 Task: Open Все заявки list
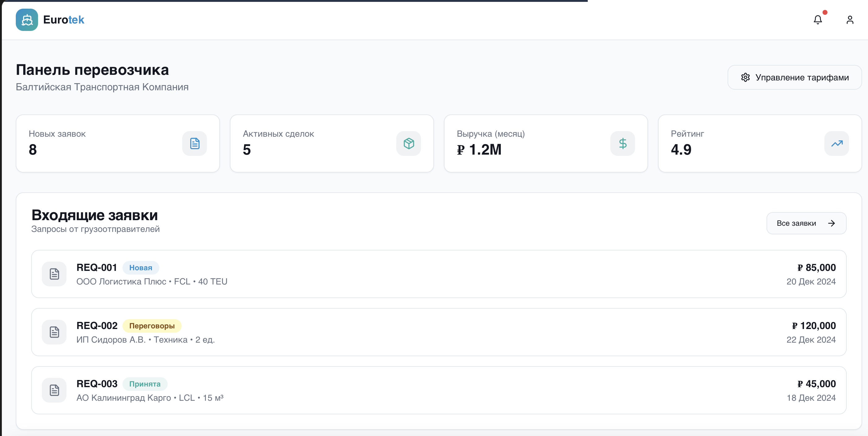coord(806,223)
